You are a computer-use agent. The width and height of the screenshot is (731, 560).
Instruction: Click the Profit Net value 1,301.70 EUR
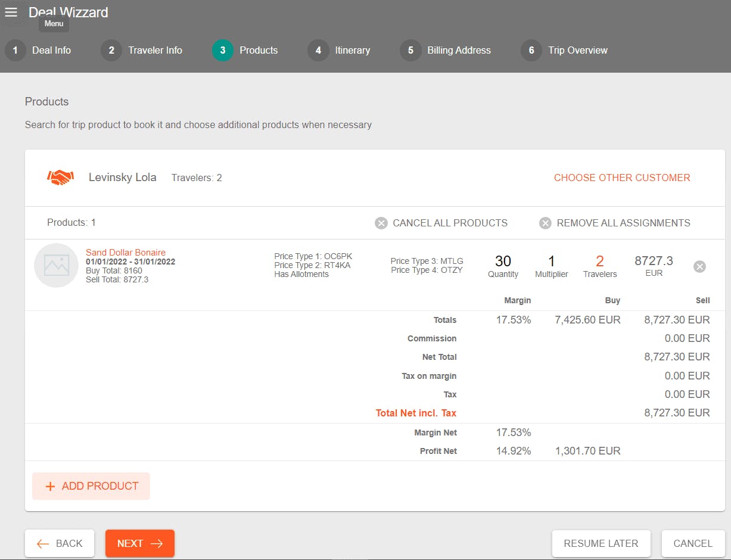(x=587, y=451)
